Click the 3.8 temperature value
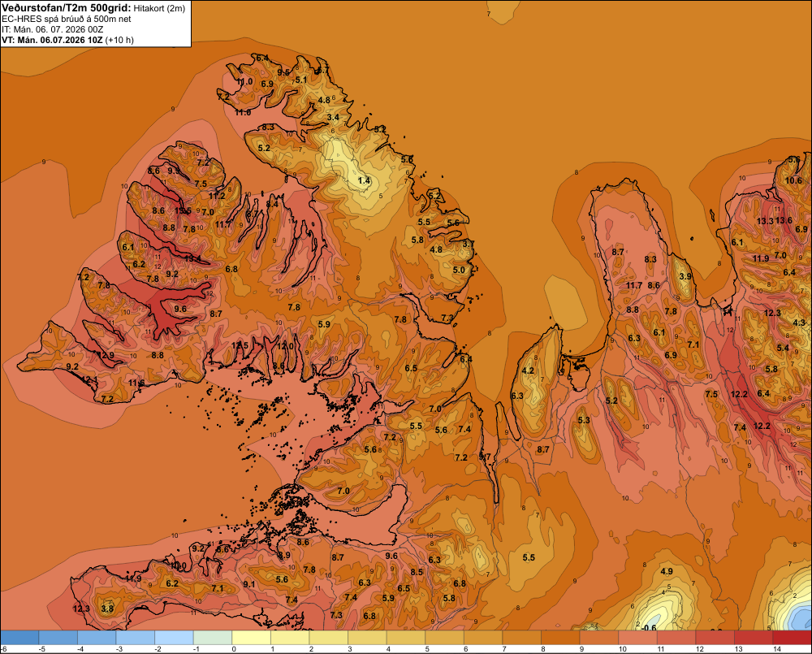The height and width of the screenshot is (654, 812). [107, 609]
